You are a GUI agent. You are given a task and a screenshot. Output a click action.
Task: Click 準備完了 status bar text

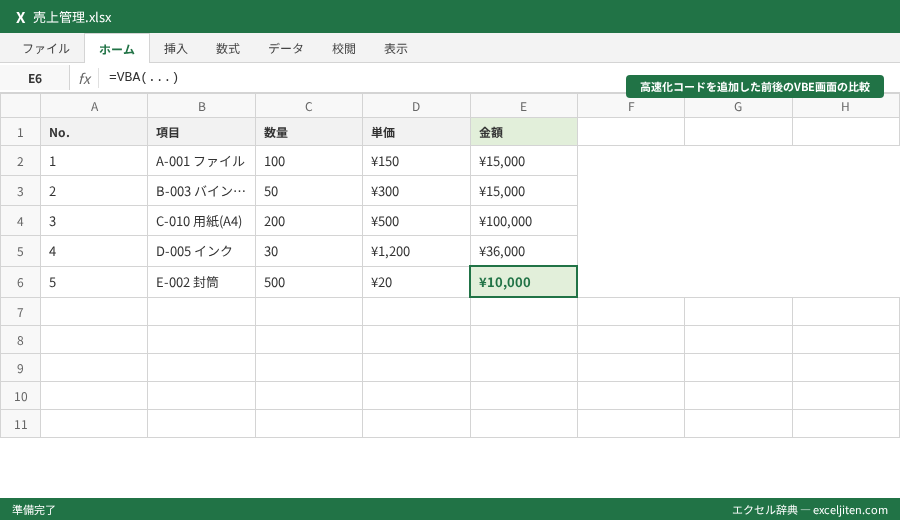[34, 510]
